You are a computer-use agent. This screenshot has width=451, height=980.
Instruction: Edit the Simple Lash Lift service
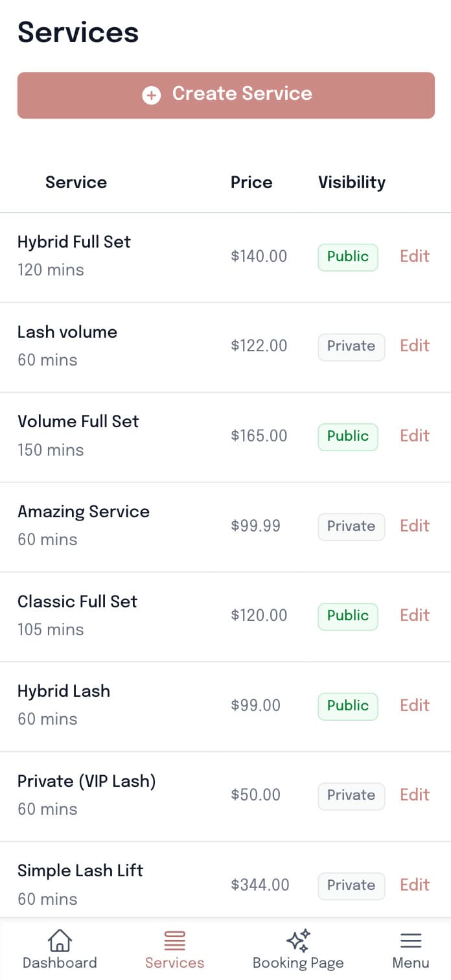414,885
